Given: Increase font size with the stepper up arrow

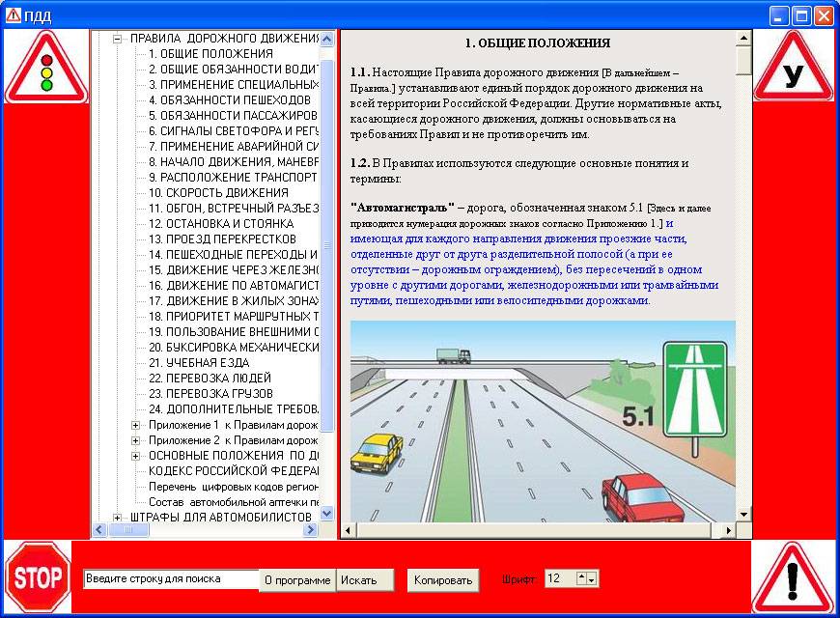Looking at the screenshot, I should pyautogui.click(x=582, y=578).
